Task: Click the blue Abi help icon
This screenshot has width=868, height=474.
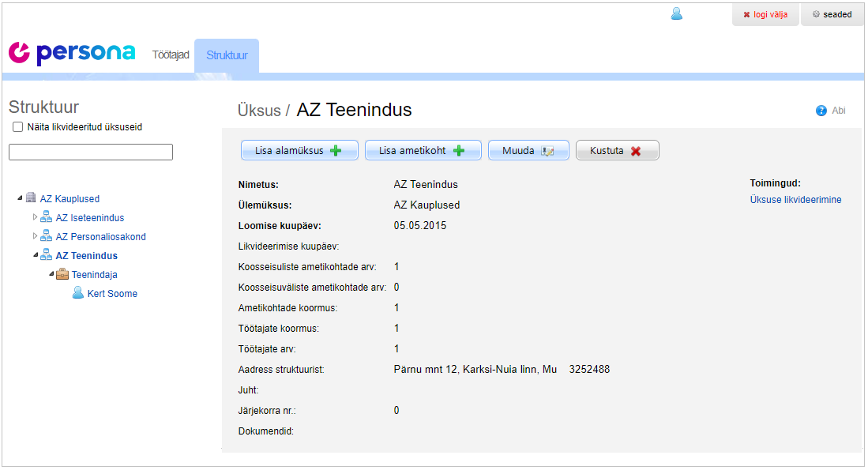Action: click(821, 111)
